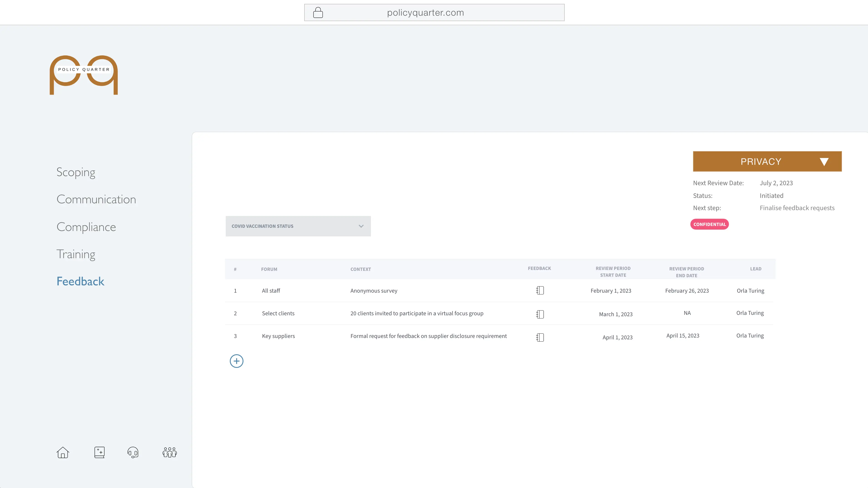Click the 'Status:' label
Screen dimensions: 868x488
click(x=703, y=196)
